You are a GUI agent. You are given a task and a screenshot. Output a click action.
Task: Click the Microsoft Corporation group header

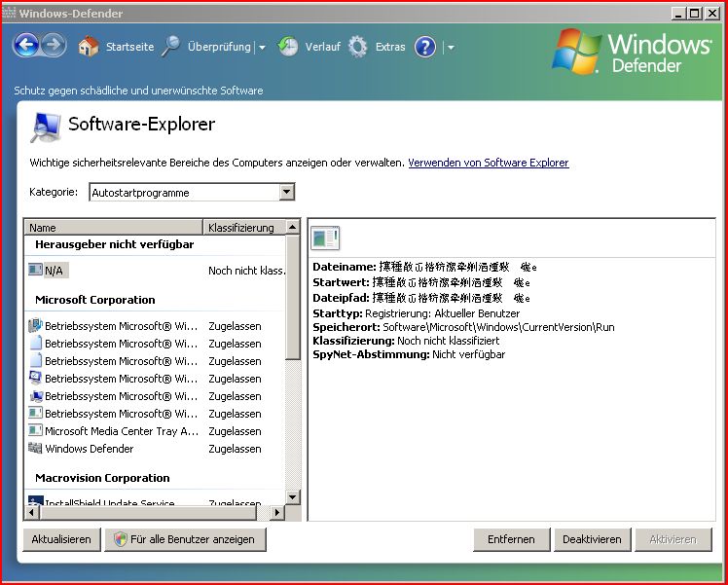[x=95, y=300]
